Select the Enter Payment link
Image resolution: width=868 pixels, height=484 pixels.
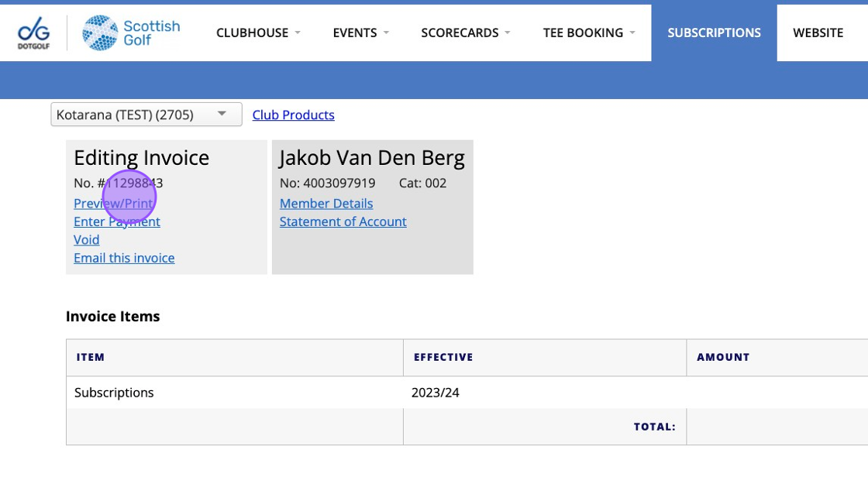click(117, 221)
